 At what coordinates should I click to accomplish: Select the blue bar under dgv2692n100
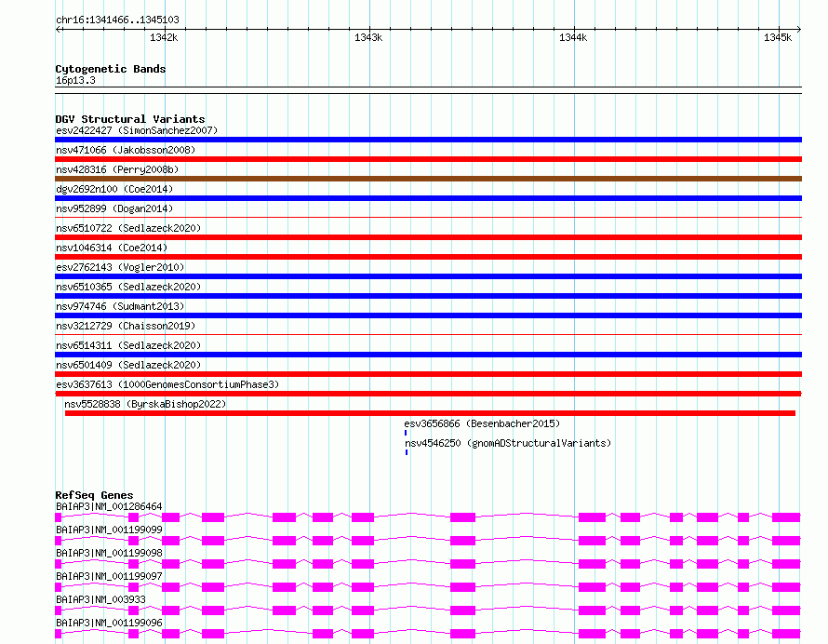[428, 198]
